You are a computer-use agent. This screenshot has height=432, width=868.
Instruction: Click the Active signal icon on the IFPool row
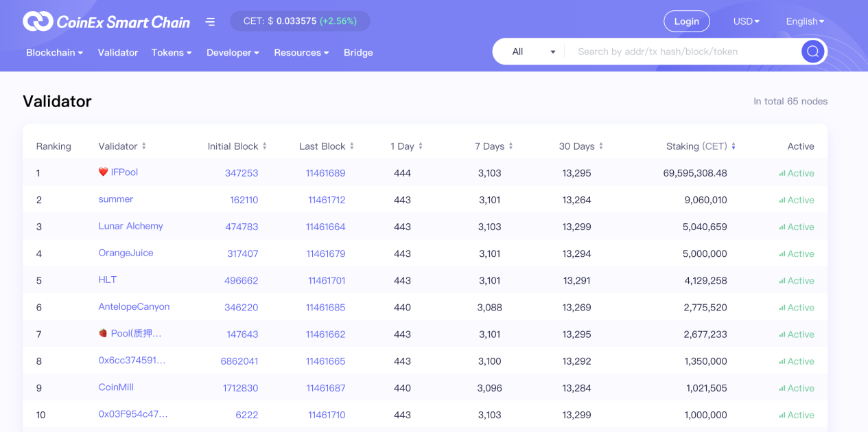coord(782,173)
